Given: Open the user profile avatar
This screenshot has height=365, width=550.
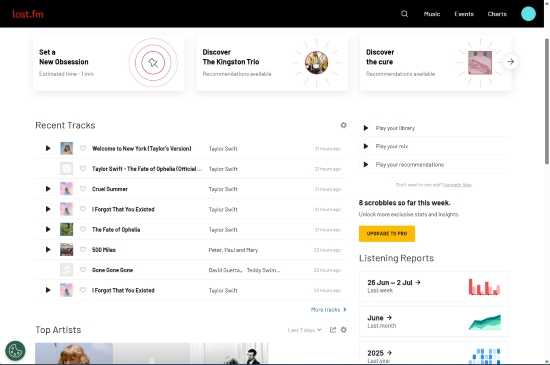Looking at the screenshot, I should 528,14.
